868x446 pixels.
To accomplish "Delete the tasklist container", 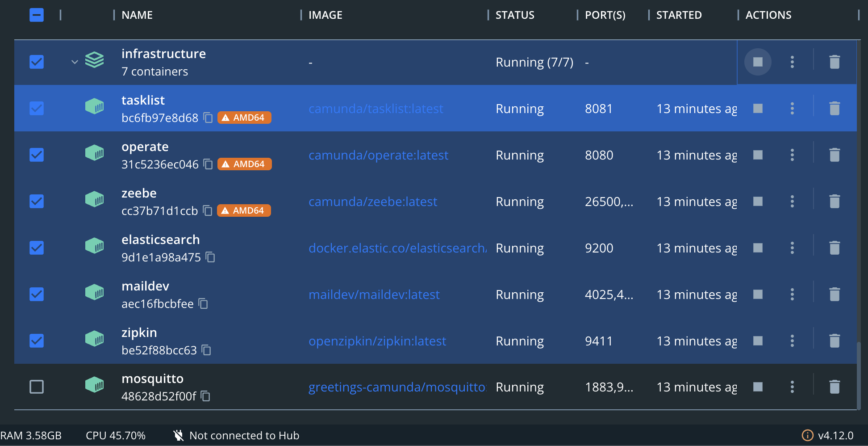I will (835, 108).
